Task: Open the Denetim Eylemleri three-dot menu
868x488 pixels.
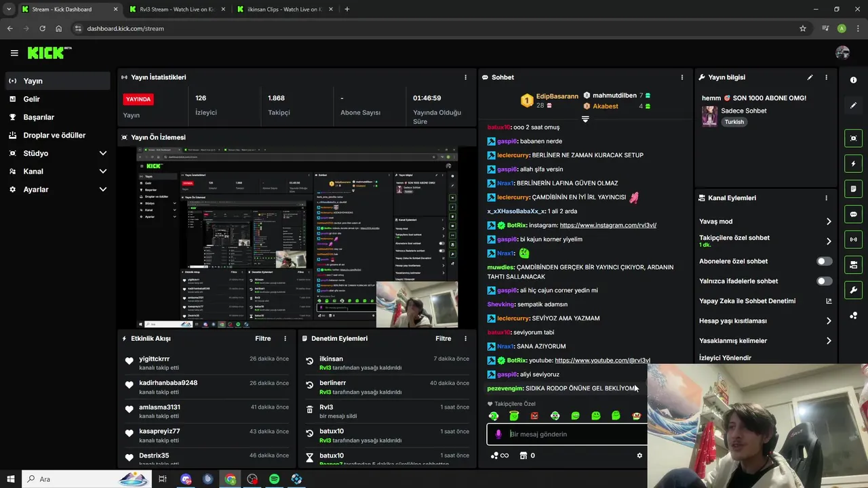Action: coord(465,338)
